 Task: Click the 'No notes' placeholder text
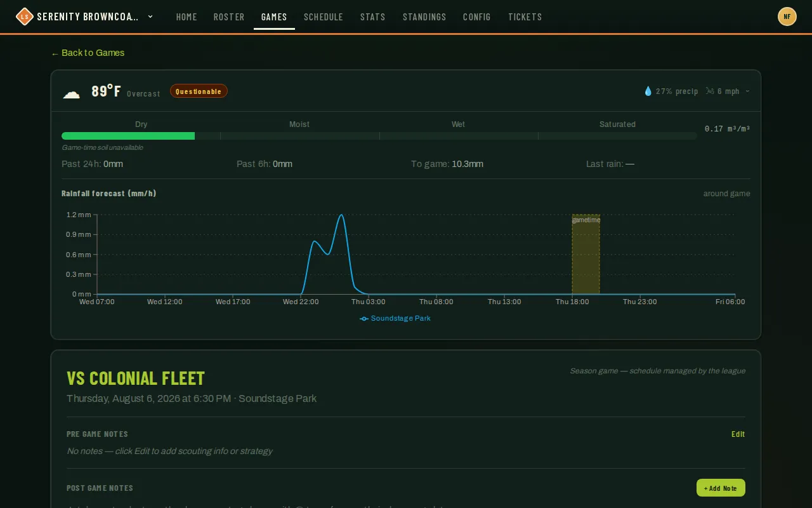(x=169, y=451)
